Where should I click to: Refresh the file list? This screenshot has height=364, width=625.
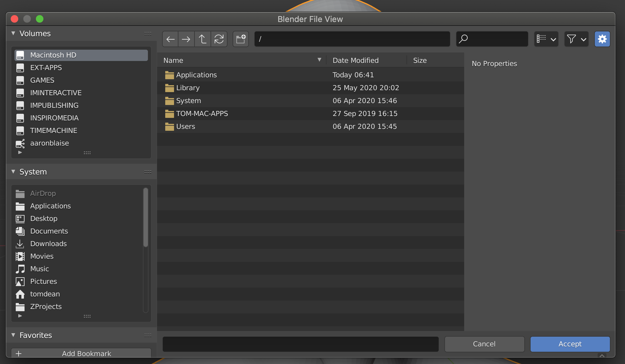pyautogui.click(x=219, y=39)
